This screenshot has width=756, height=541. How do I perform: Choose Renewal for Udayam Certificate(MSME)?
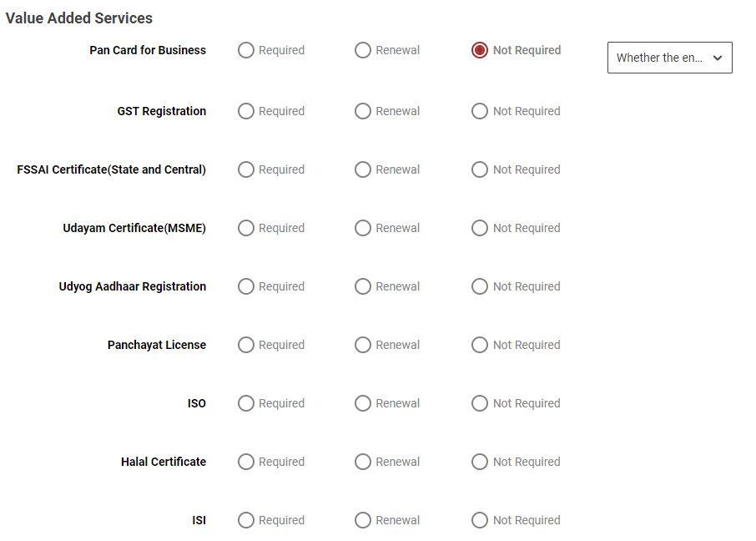(x=363, y=228)
